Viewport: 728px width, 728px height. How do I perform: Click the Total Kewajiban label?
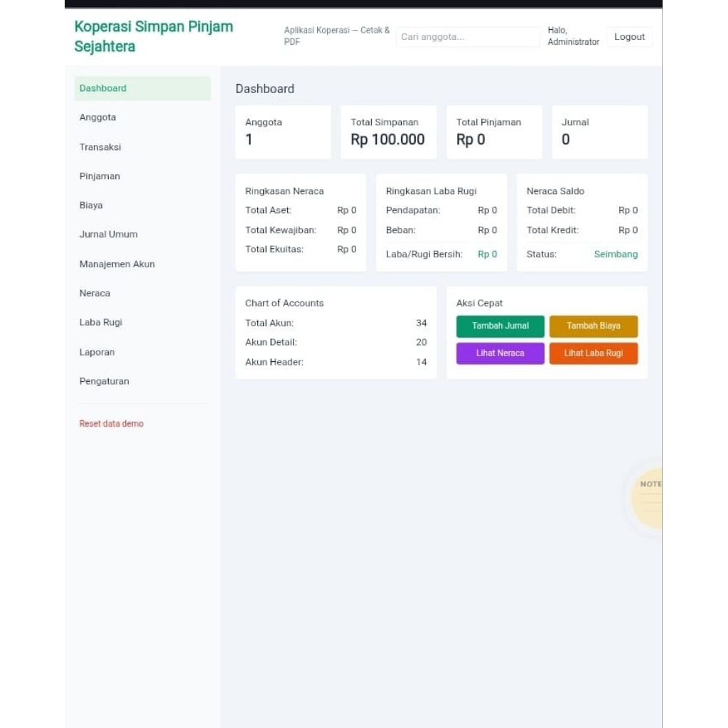[x=280, y=230]
